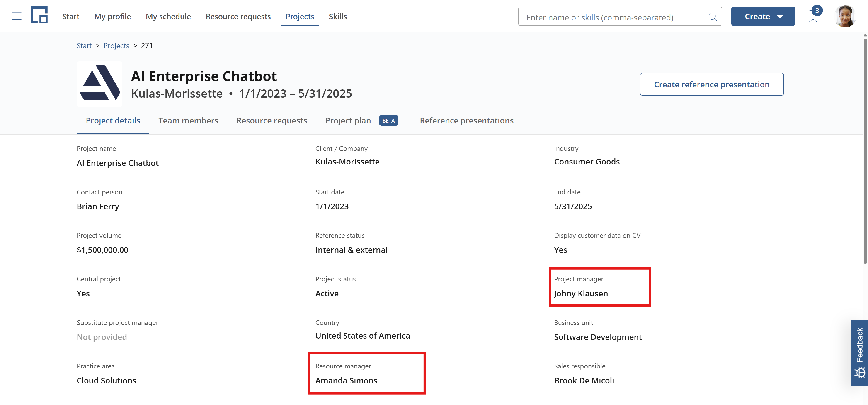Click contact person Brian Ferry

tap(98, 206)
